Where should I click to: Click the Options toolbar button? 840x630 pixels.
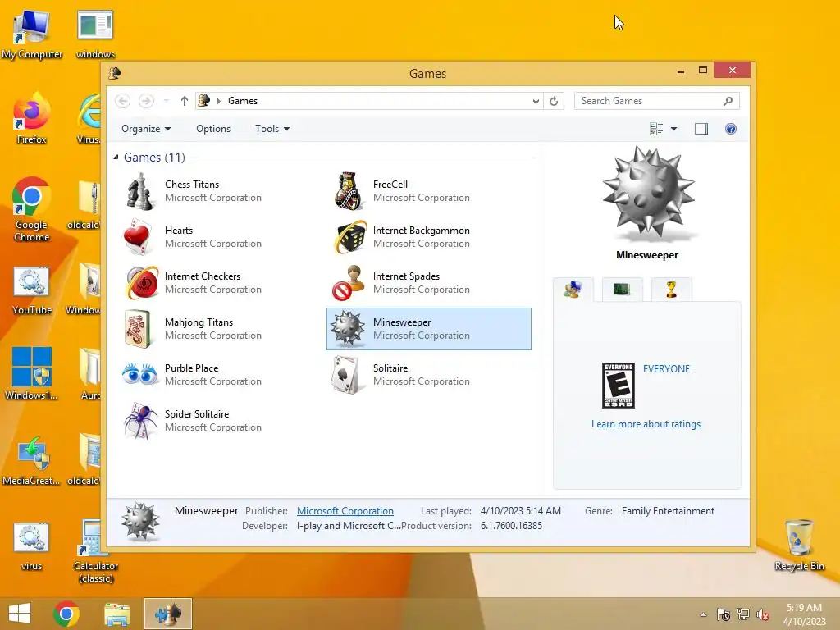coord(213,129)
